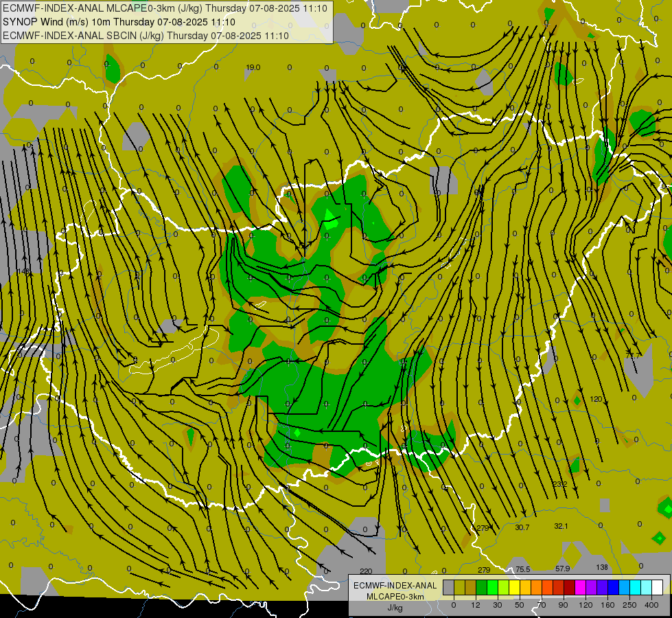Select the dark green legend swatch
Viewport: 672px width, 618px height.
tap(482, 587)
